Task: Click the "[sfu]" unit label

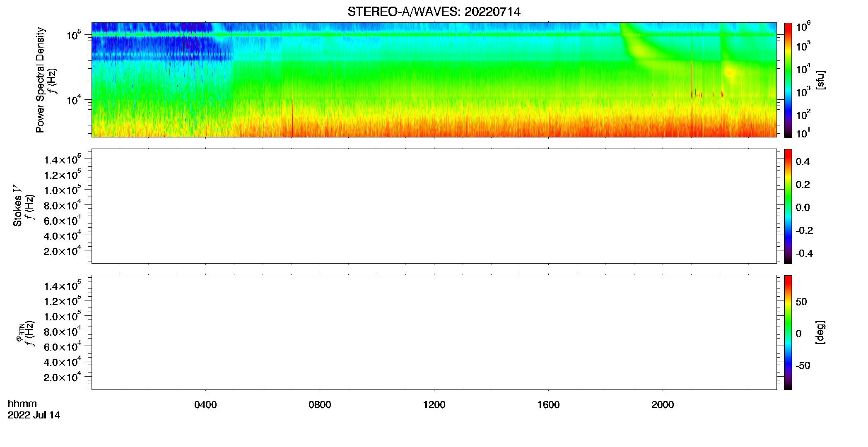Action: pos(820,80)
